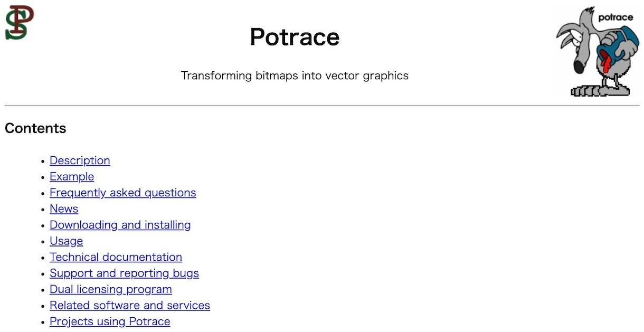Click the horizontal divider line below the header
The height and width of the screenshot is (332, 644).
[322, 106]
